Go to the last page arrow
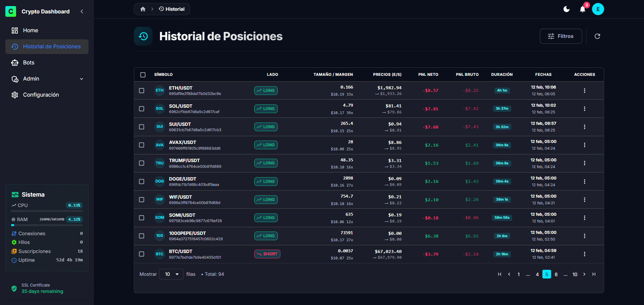This screenshot has width=644, height=305. pyautogui.click(x=594, y=274)
